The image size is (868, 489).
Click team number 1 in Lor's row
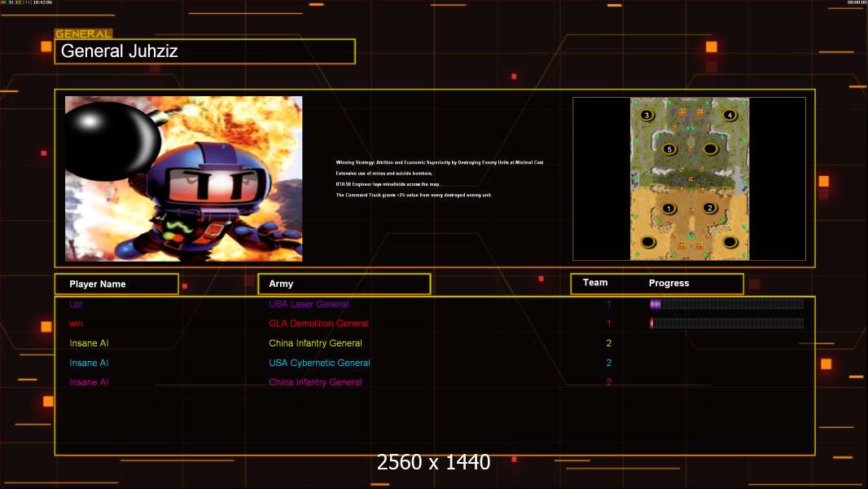[x=609, y=304]
